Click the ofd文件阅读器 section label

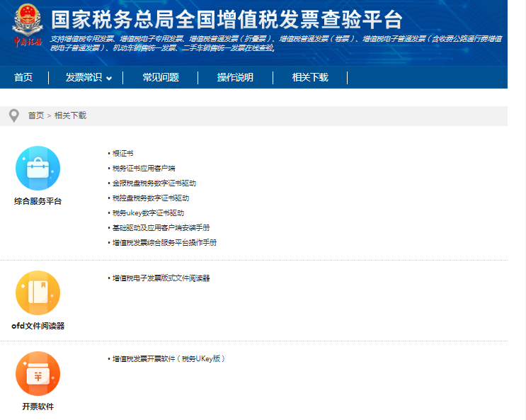(x=38, y=326)
